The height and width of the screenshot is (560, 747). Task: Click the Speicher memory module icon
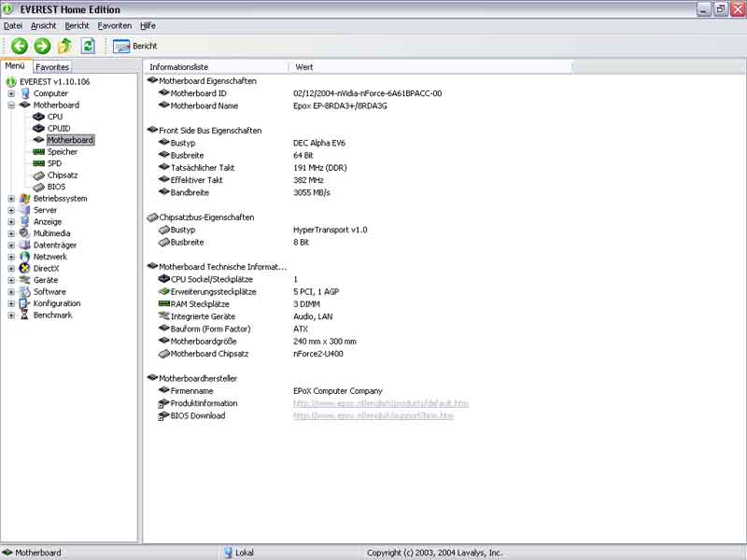click(x=38, y=151)
